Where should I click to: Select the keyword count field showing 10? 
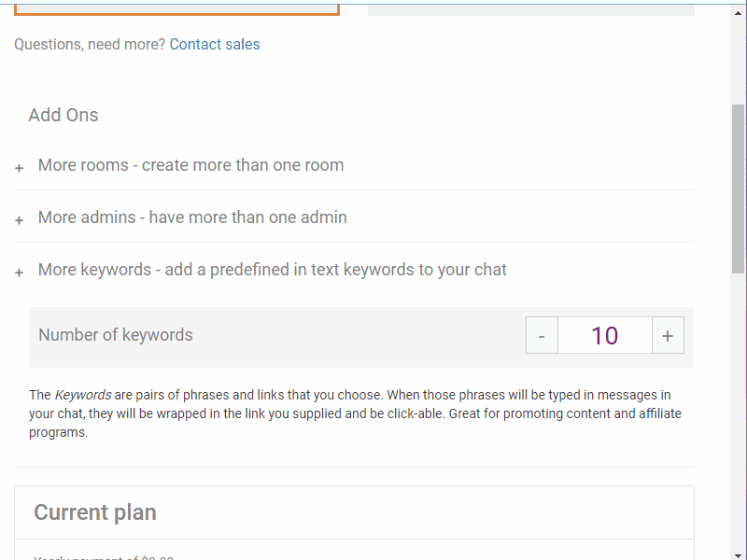[605, 334]
